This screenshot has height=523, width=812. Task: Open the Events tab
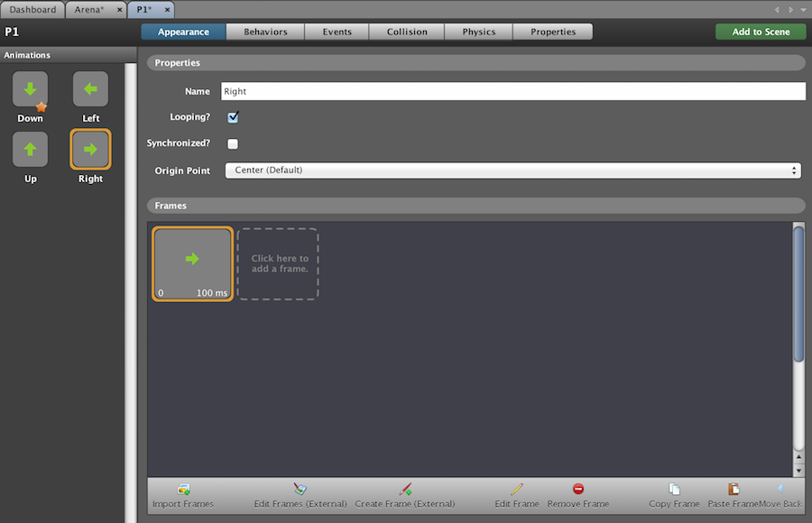(337, 32)
